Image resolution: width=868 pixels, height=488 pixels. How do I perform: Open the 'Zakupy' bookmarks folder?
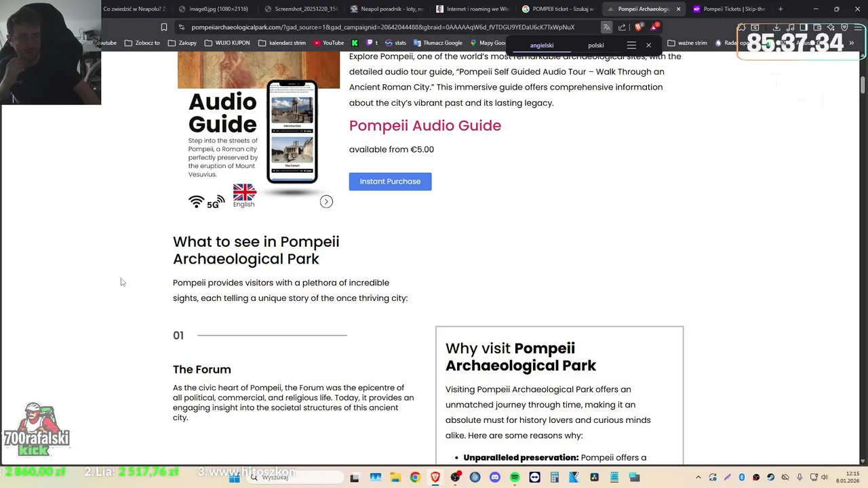(x=182, y=43)
